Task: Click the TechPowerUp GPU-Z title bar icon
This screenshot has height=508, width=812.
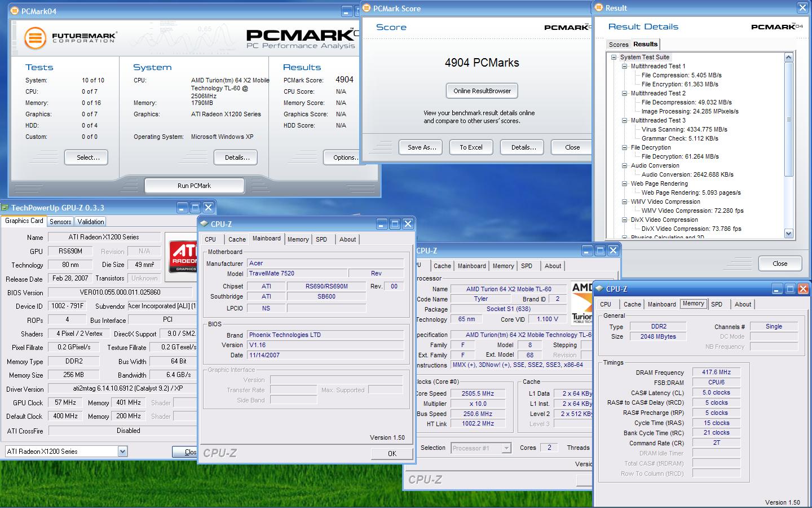Action: click(x=5, y=207)
